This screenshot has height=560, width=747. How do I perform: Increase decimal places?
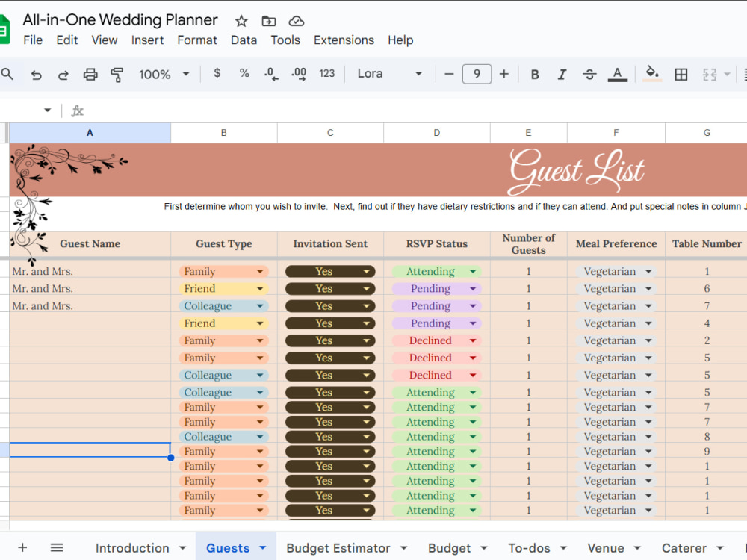click(x=299, y=74)
